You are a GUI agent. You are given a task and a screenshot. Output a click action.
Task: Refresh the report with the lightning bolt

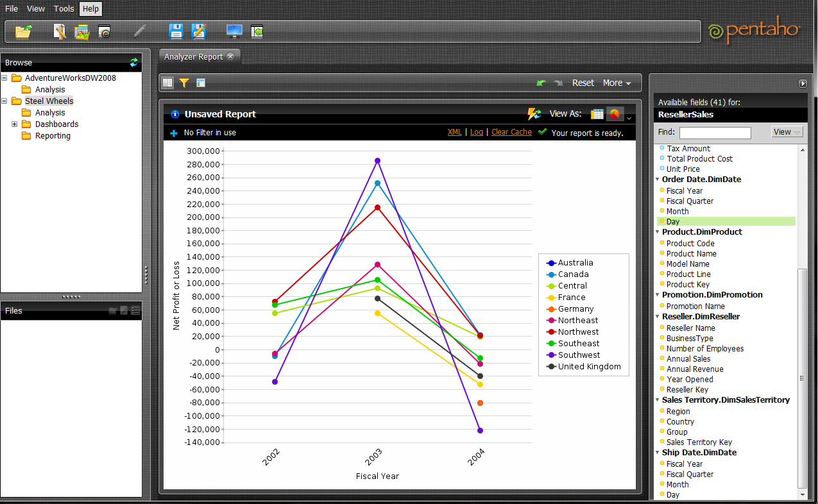coord(534,113)
